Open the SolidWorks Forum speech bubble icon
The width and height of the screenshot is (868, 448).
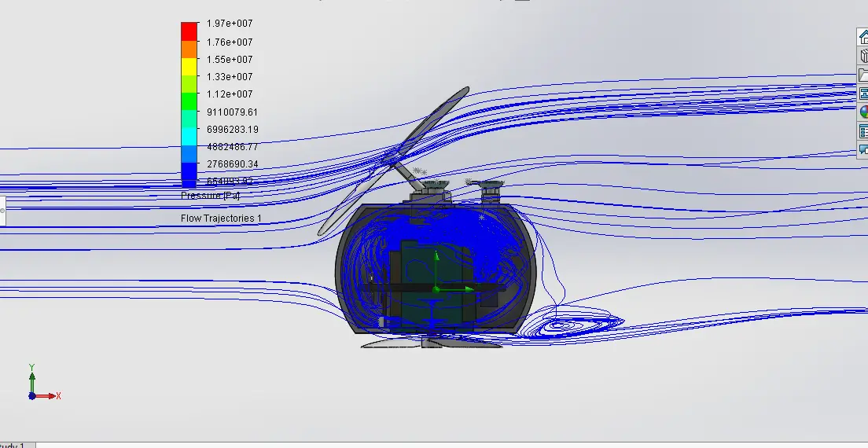click(862, 149)
